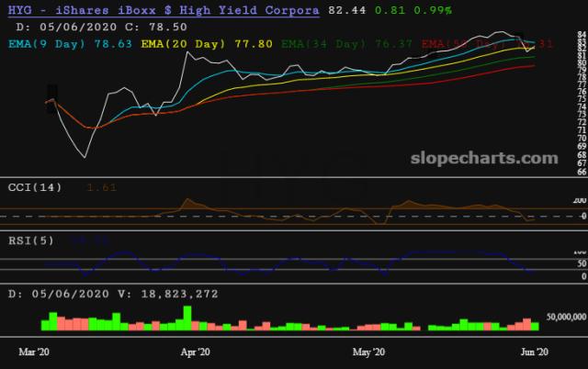Click the black candle marker at chart start
The image size is (588, 369).
[52, 97]
